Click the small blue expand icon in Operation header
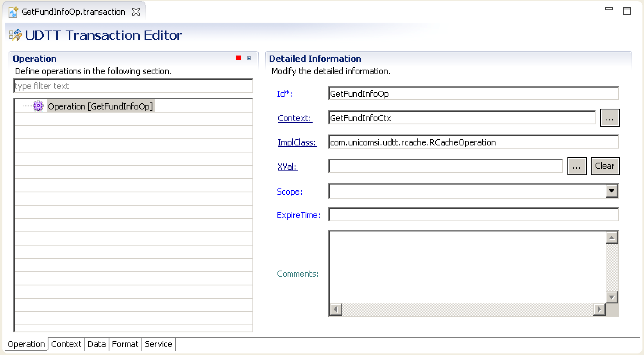 (249, 58)
